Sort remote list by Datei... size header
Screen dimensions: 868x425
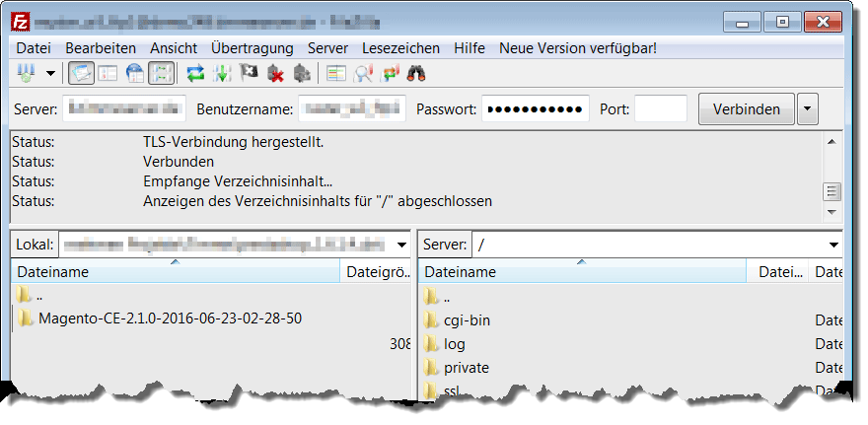click(x=777, y=272)
